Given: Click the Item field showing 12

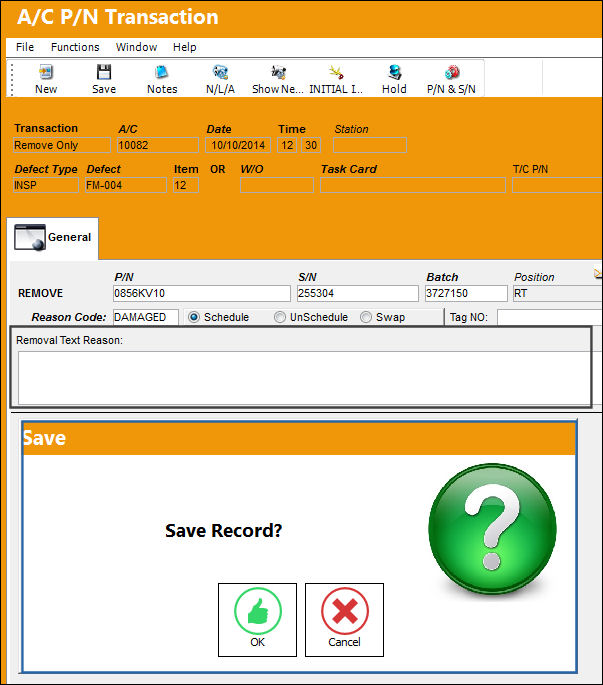Looking at the screenshot, I should pyautogui.click(x=186, y=185).
